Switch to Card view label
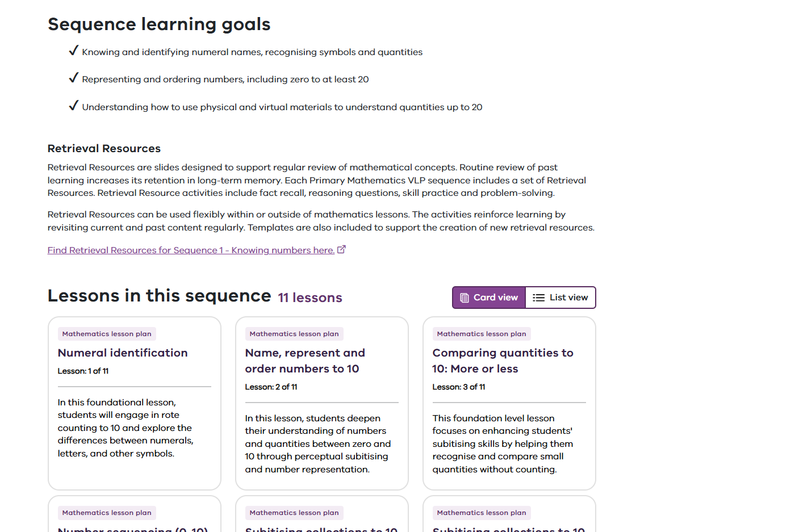Viewport: 799px width, 532px height. coord(495,298)
